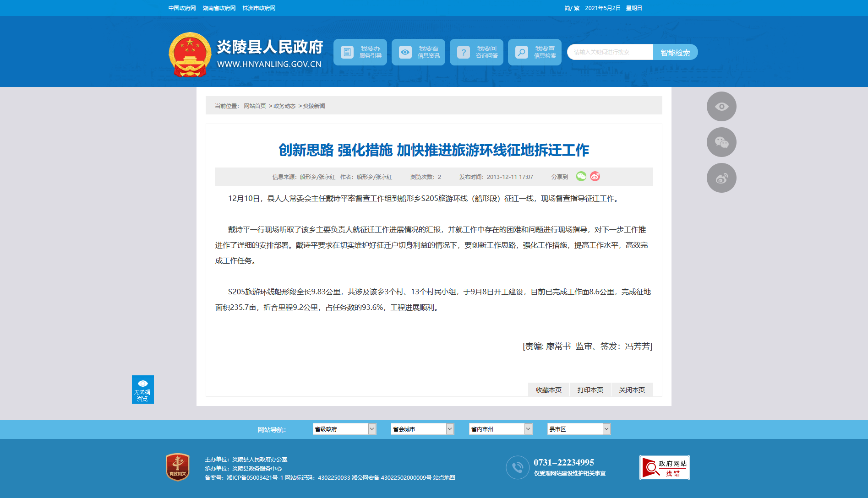868x498 pixels.
Task: Share article via green WeChat icon
Action: click(581, 176)
